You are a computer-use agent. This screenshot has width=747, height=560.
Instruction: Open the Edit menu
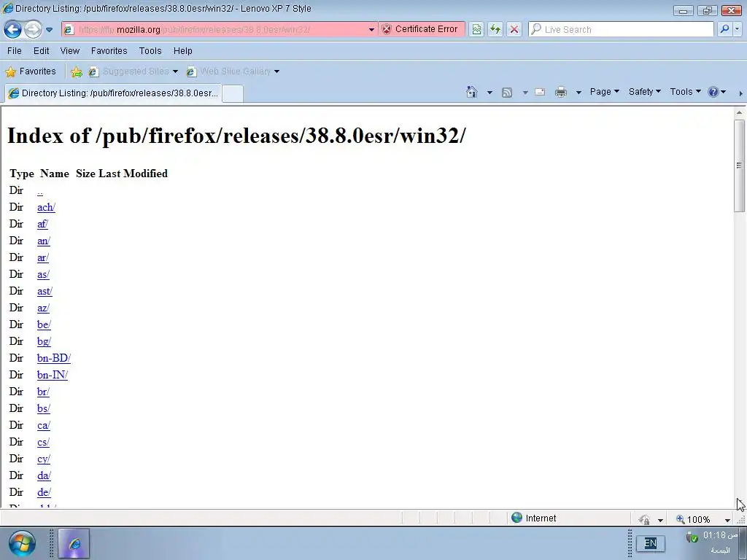[x=41, y=51]
